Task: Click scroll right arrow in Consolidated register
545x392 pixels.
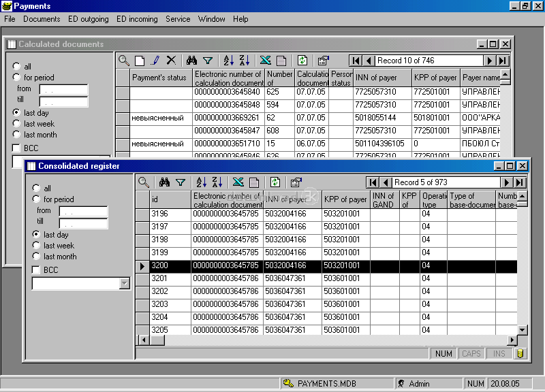Action: point(512,340)
